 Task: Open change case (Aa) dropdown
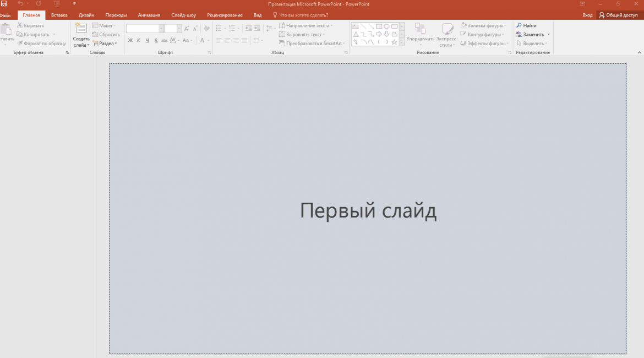point(187,40)
